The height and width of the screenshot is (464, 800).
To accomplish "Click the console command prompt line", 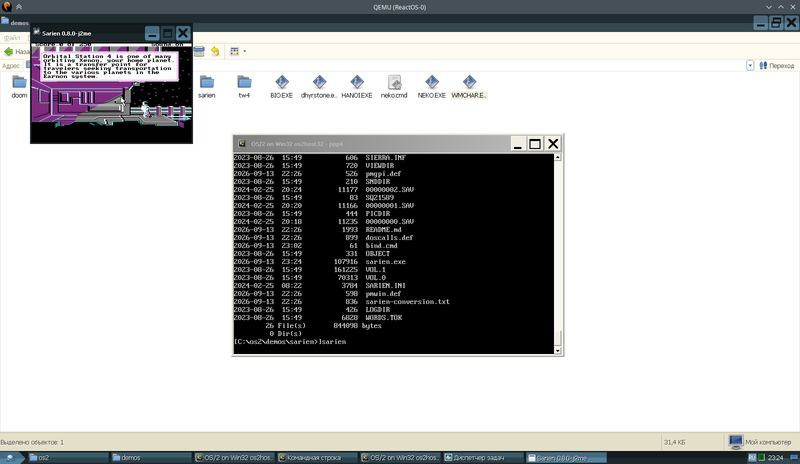I will point(290,341).
